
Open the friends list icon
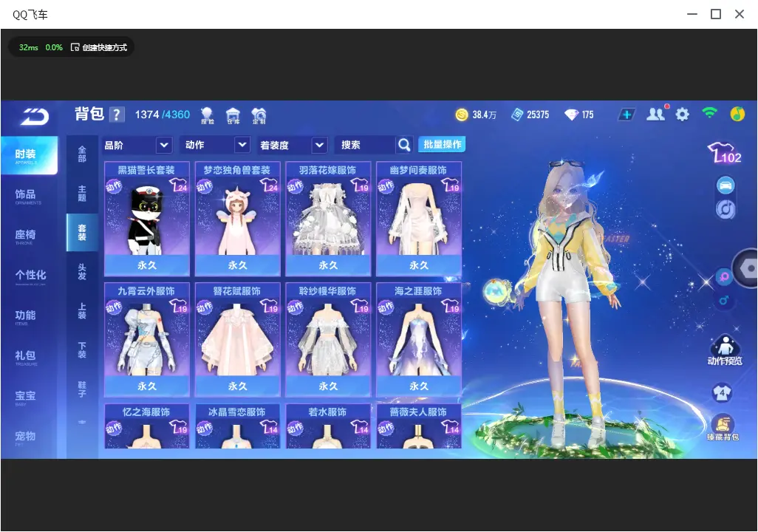(657, 114)
